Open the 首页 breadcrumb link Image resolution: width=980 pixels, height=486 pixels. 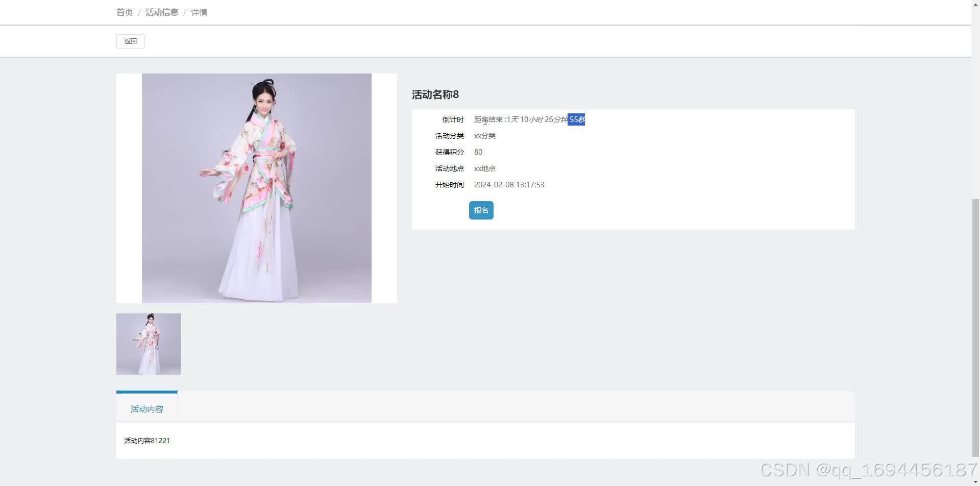tap(125, 12)
